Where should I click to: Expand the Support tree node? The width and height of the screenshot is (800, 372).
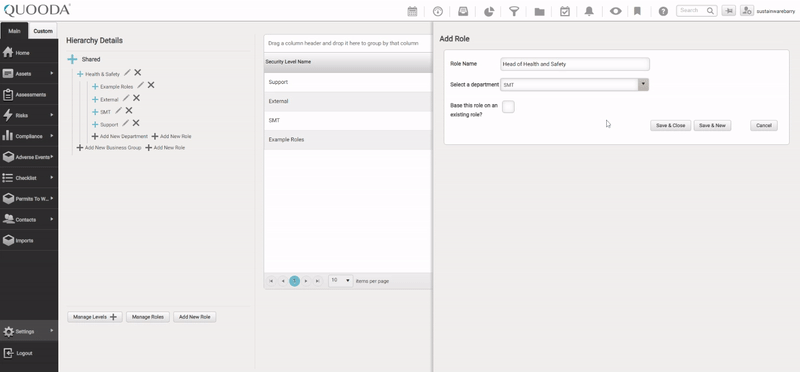click(x=95, y=125)
